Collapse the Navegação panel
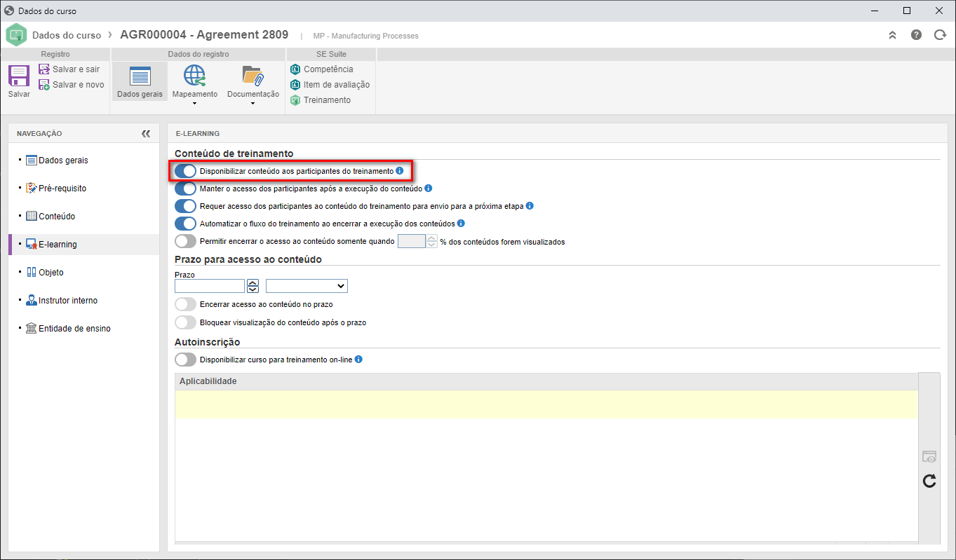 [146, 133]
